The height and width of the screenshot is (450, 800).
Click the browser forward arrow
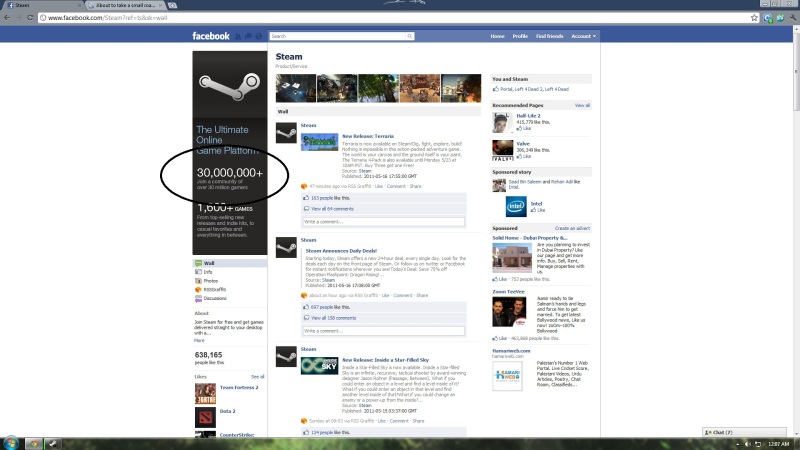pyautogui.click(x=18, y=17)
